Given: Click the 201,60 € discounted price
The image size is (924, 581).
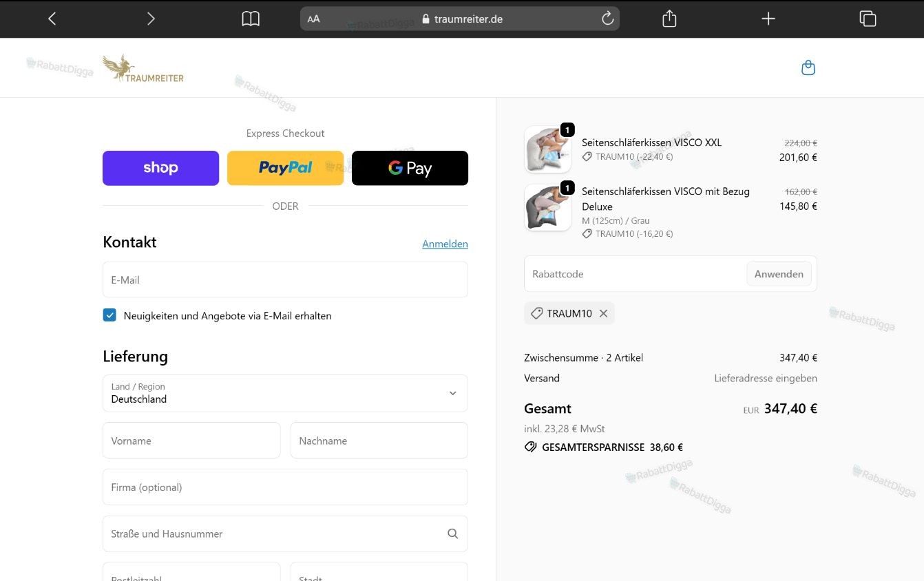Looking at the screenshot, I should 798,157.
